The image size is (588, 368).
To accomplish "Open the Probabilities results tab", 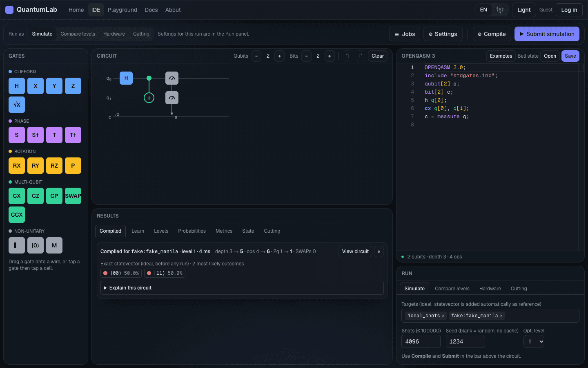I will pyautogui.click(x=192, y=231).
